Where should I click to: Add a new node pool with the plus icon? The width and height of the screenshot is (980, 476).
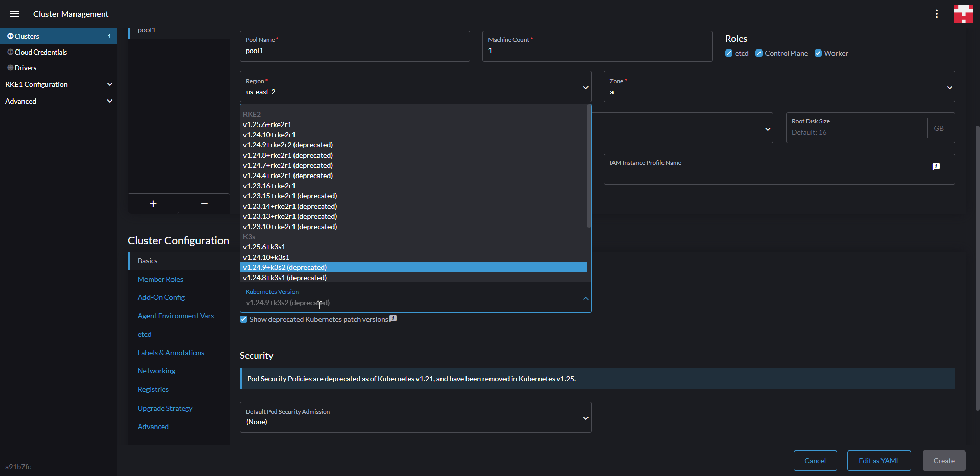click(x=153, y=204)
